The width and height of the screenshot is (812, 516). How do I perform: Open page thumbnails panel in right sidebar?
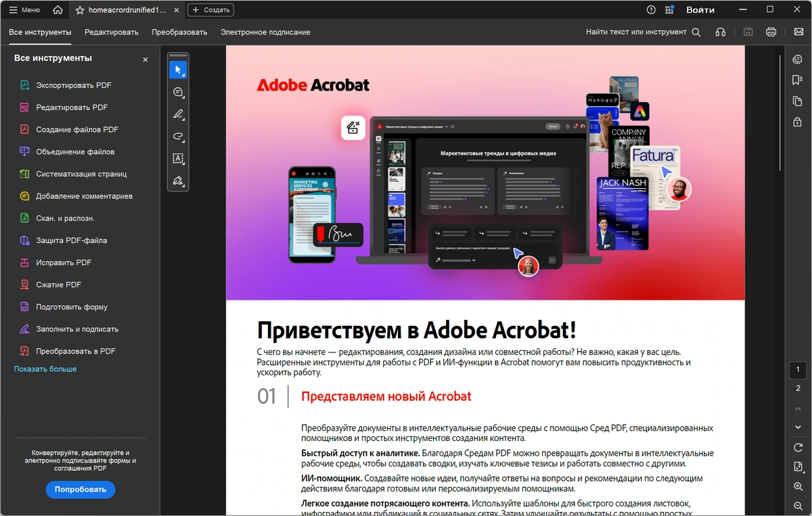point(798,101)
